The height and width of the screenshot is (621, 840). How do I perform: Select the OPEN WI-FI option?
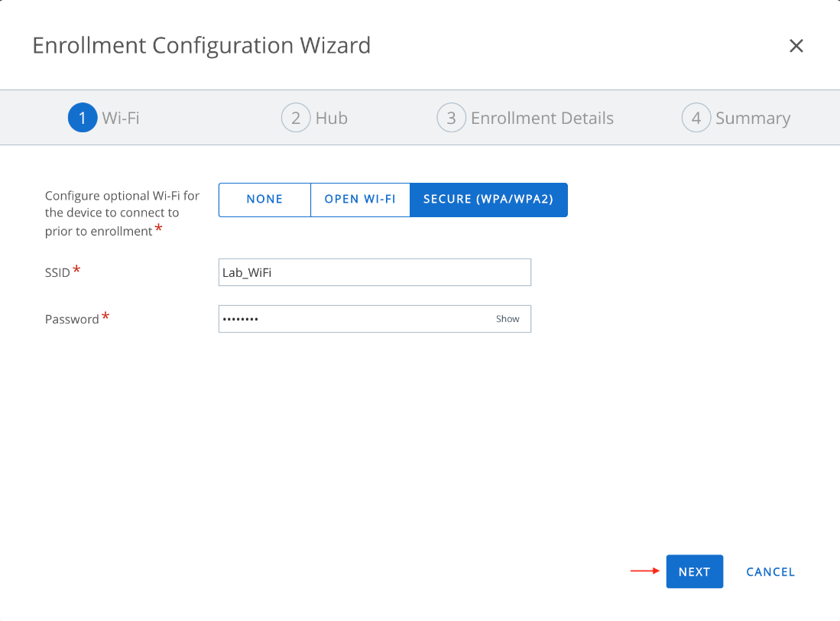tap(360, 200)
